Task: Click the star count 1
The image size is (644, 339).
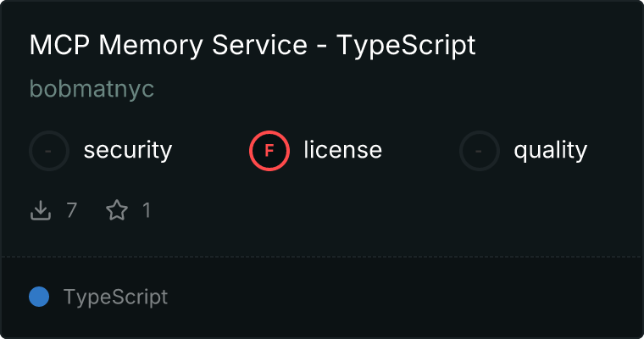Action: click(x=147, y=210)
